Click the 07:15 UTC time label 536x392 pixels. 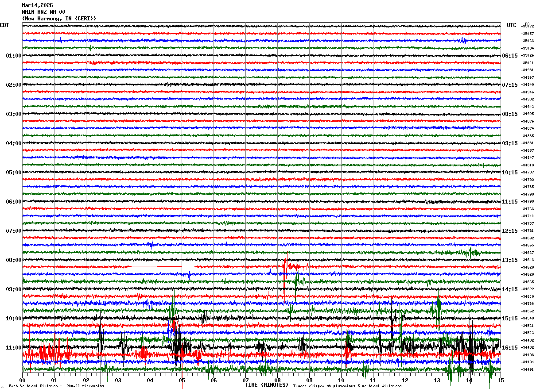[510, 85]
